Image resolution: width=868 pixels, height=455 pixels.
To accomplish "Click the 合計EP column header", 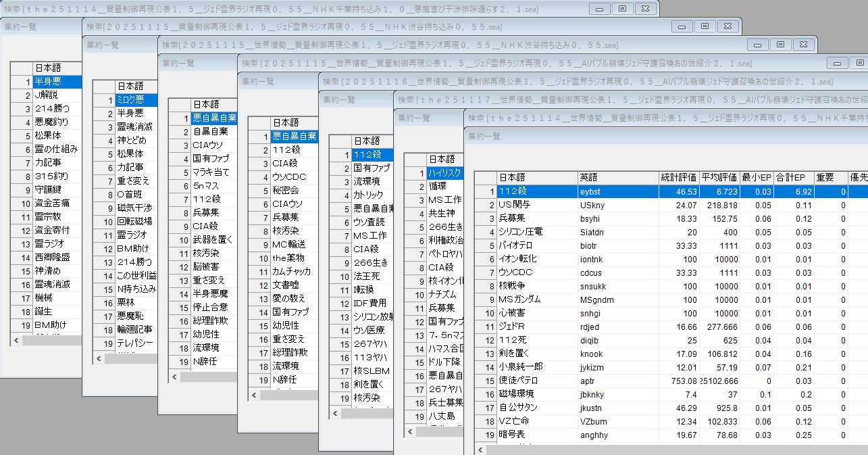I will coord(792,177).
